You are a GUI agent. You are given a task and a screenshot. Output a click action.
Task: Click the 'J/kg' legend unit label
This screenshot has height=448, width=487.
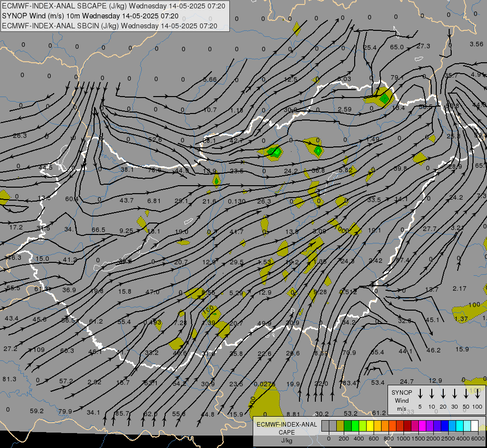(x=287, y=441)
